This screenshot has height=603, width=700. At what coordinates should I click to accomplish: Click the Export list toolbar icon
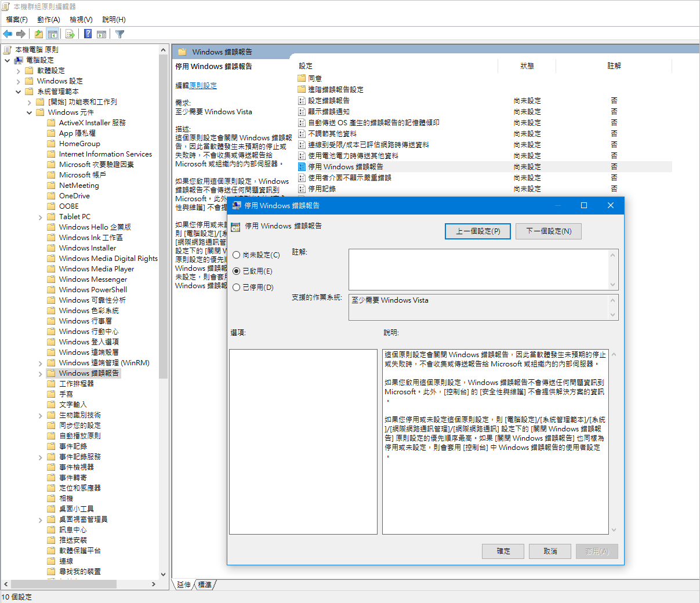[x=70, y=34]
